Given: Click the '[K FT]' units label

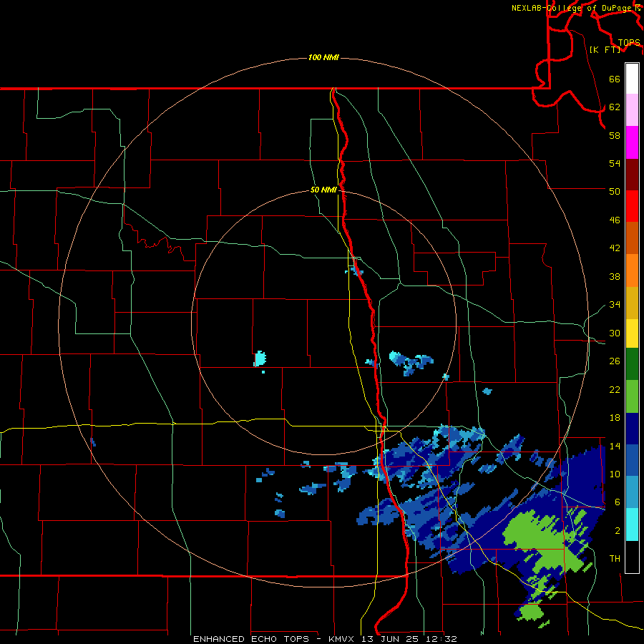Looking at the screenshot, I should pos(605,49).
